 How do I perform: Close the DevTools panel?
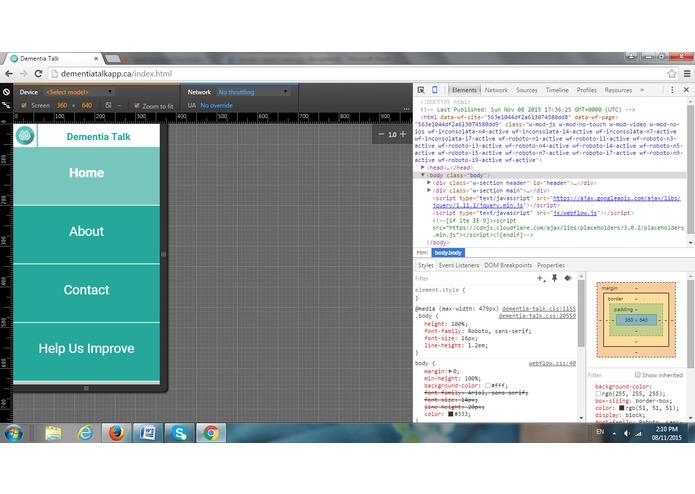(x=686, y=90)
